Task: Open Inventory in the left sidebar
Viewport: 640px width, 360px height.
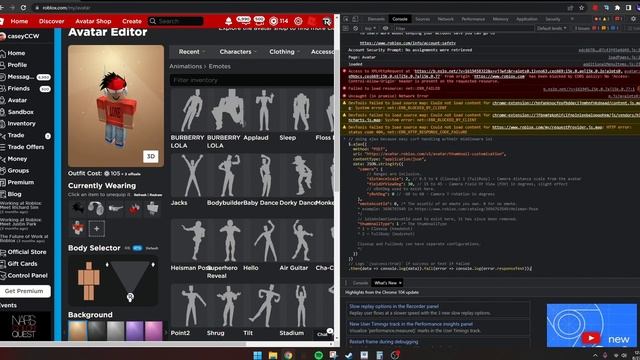Action: (x=21, y=123)
